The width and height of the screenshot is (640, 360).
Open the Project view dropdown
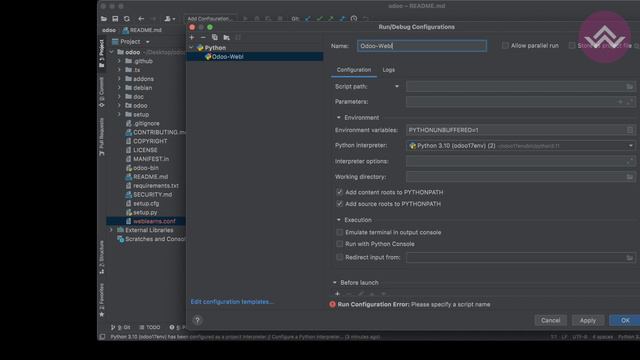pyautogui.click(x=147, y=42)
